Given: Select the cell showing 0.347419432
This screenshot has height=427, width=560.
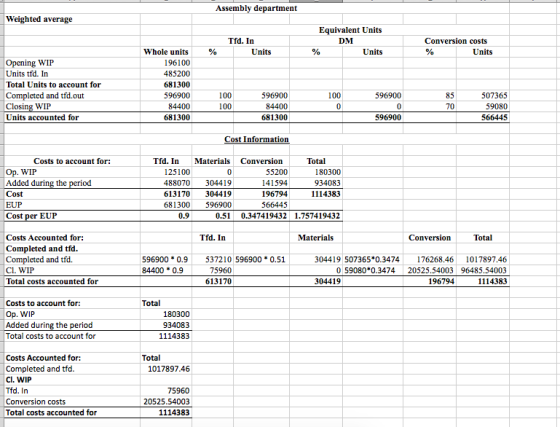Looking at the screenshot, I should click(x=264, y=216).
